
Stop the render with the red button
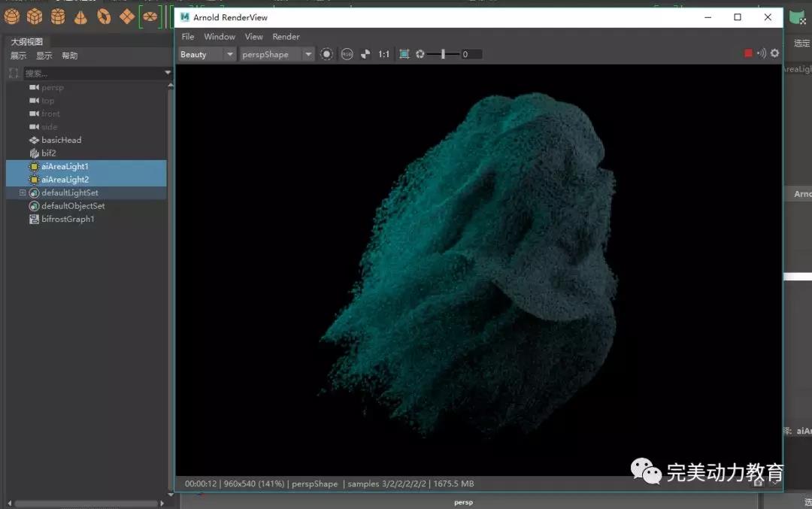click(x=748, y=53)
